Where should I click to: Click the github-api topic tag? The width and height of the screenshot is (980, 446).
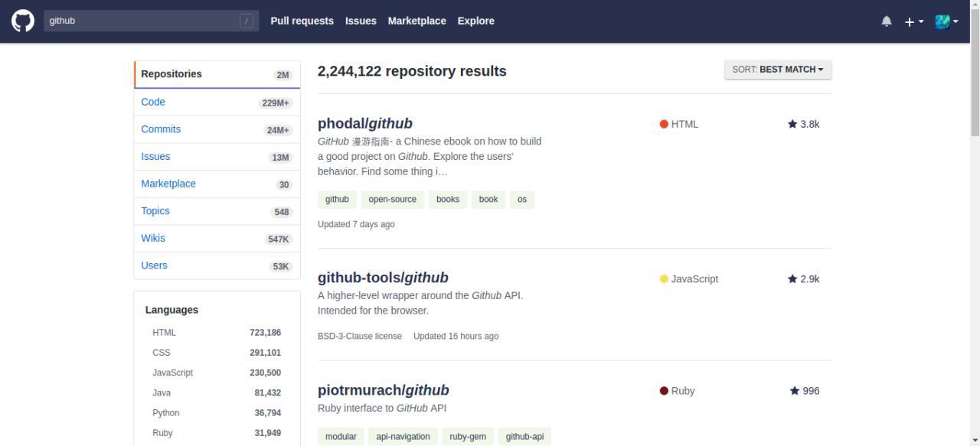click(x=525, y=437)
